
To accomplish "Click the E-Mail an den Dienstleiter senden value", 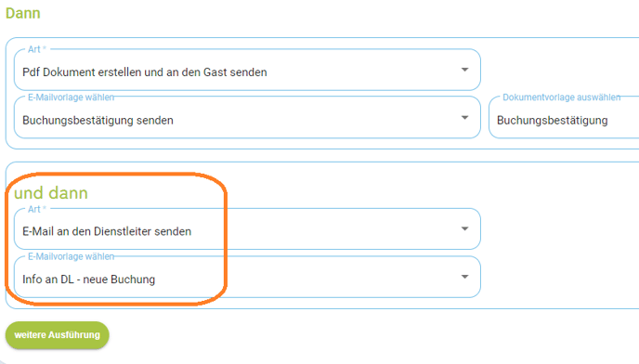I will pos(107,231).
